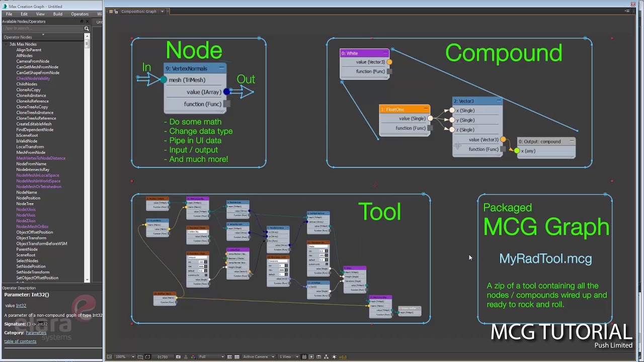
Task: Select NodeIntersectsRay in the node list
Action: tap(33, 169)
